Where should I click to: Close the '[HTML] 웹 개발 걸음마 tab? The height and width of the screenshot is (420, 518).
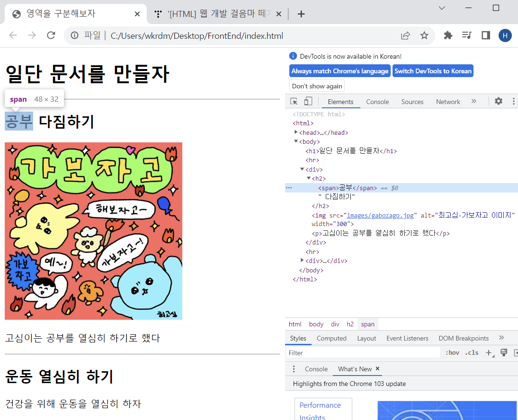point(278,14)
